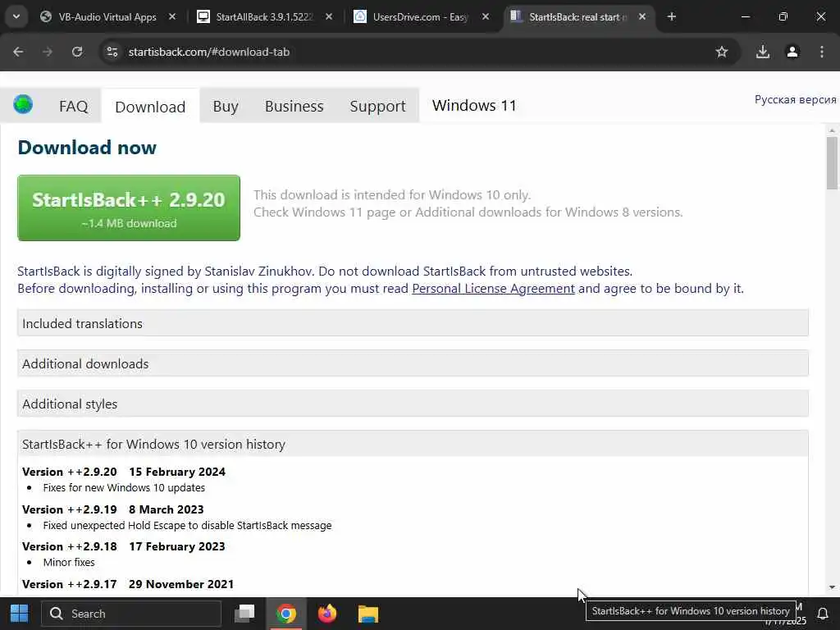
Task: Switch to StartAllBack 3.9.1 tab
Action: point(263,16)
